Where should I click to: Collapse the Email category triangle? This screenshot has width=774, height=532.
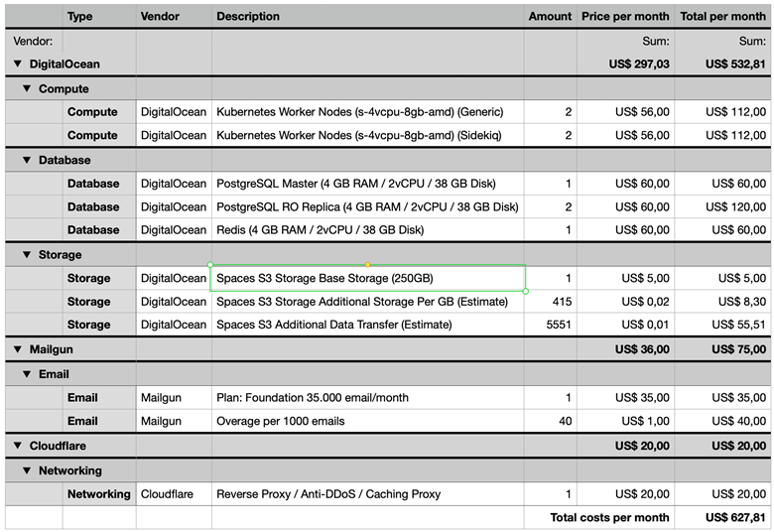point(27,374)
